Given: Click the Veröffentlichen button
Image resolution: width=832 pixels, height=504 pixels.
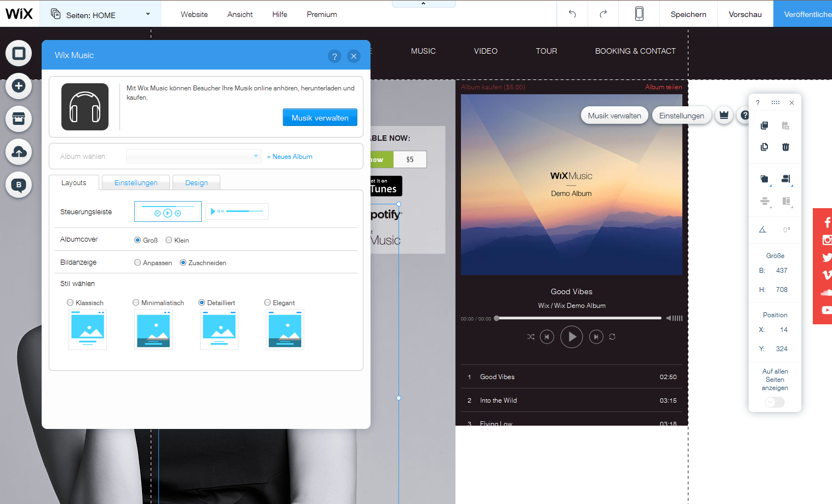Looking at the screenshot, I should pos(803,14).
